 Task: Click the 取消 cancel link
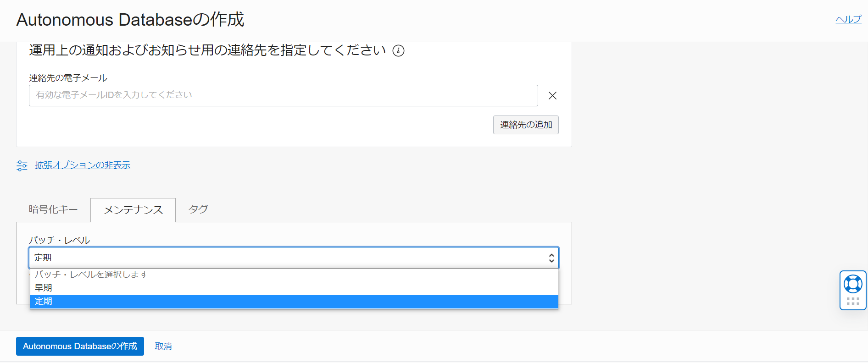tap(163, 346)
